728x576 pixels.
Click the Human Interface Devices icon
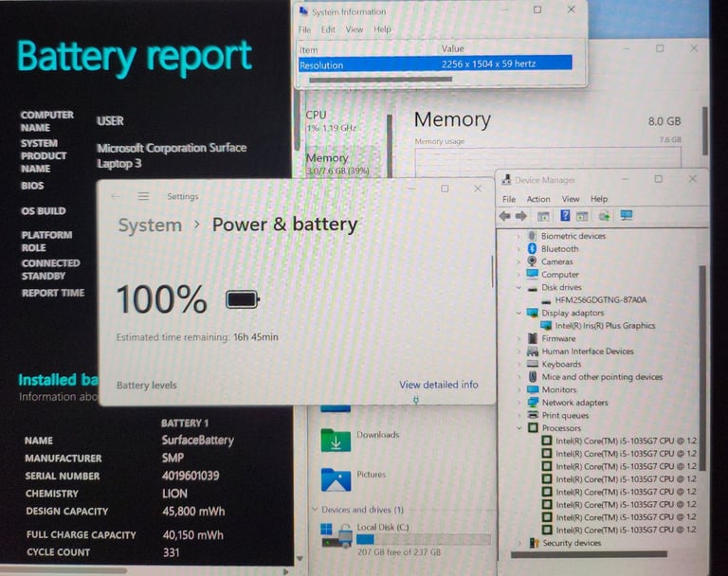[533, 351]
